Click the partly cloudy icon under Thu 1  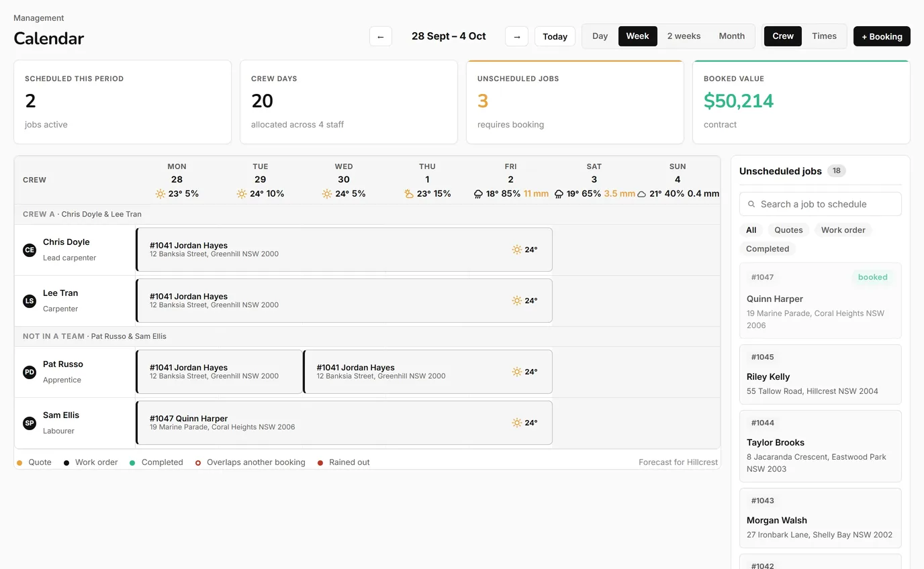[x=409, y=194]
